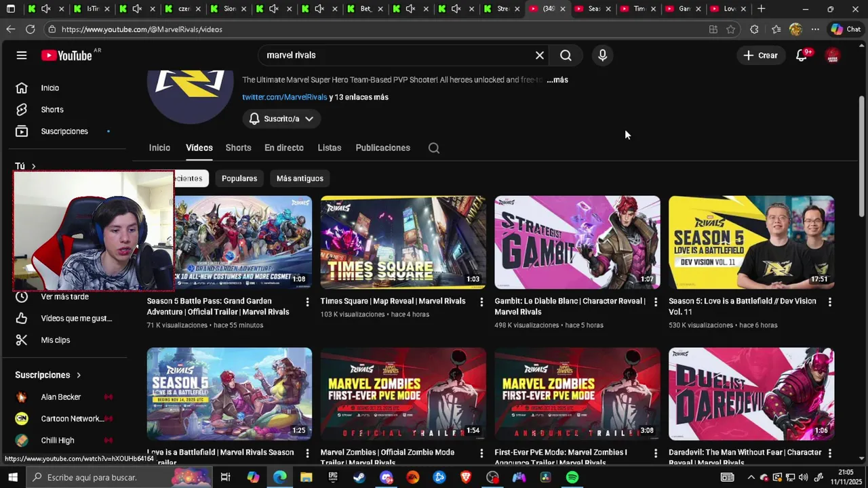Image resolution: width=868 pixels, height=488 pixels.
Task: Open File Explorer from the taskbar
Action: pyautogui.click(x=307, y=477)
